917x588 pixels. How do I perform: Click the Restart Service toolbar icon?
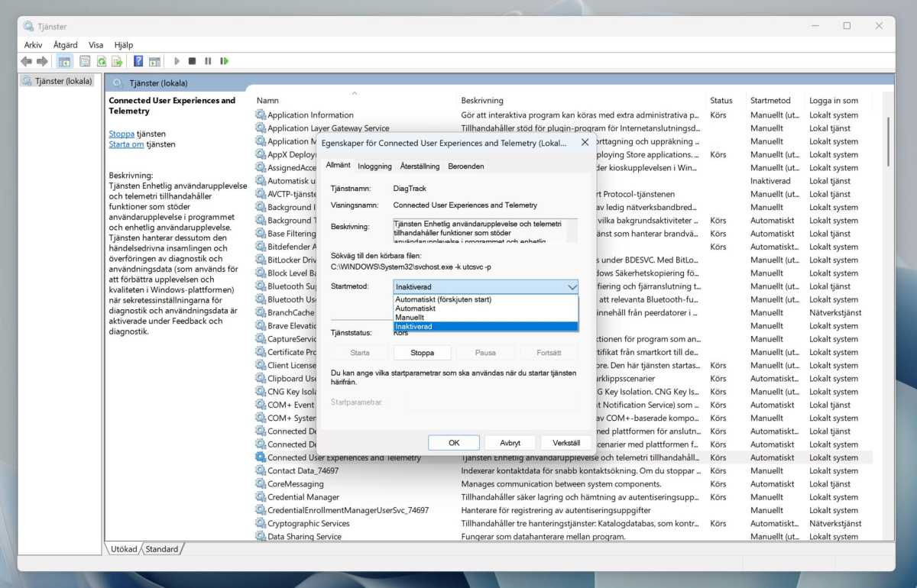tap(225, 61)
